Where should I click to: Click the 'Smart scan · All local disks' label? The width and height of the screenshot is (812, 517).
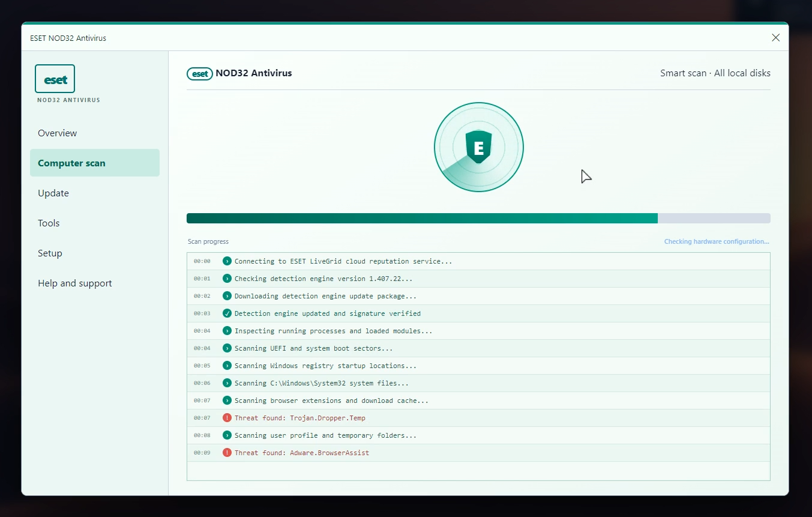(715, 73)
